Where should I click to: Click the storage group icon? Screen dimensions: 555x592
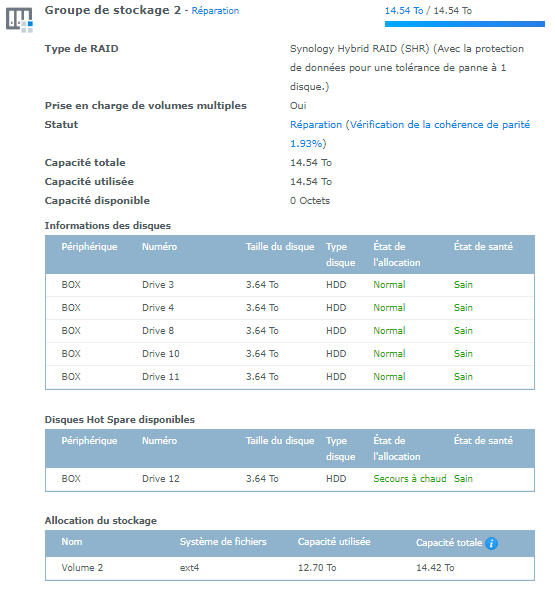click(x=19, y=20)
